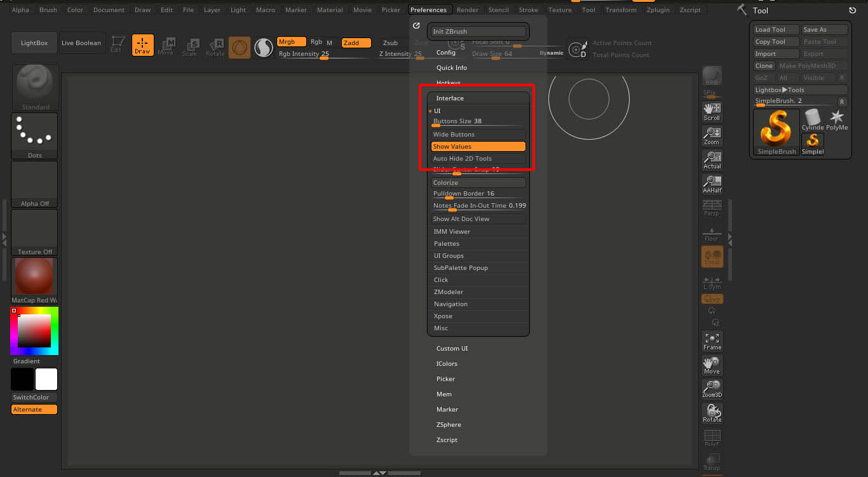Click the Frame view icon
This screenshot has height=477, width=868.
(712, 341)
